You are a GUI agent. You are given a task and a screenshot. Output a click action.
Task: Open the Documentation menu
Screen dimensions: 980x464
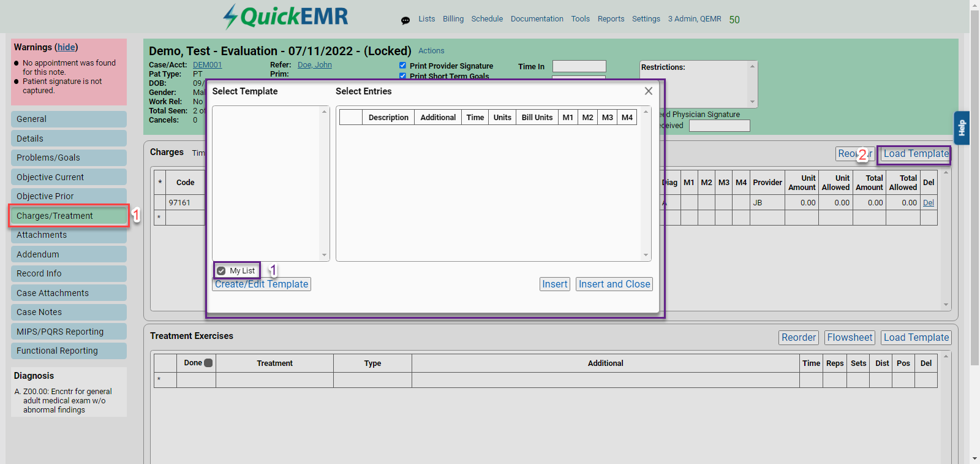(537, 19)
